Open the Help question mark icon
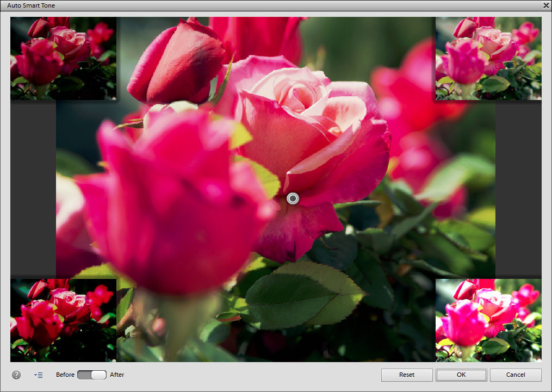This screenshot has height=392, width=552. 16,375
